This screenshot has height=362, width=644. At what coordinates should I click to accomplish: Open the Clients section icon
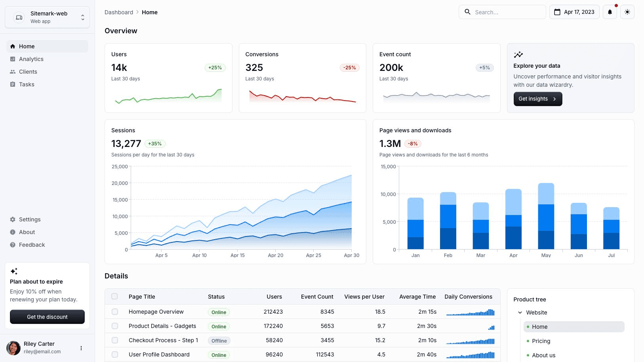(13, 71)
